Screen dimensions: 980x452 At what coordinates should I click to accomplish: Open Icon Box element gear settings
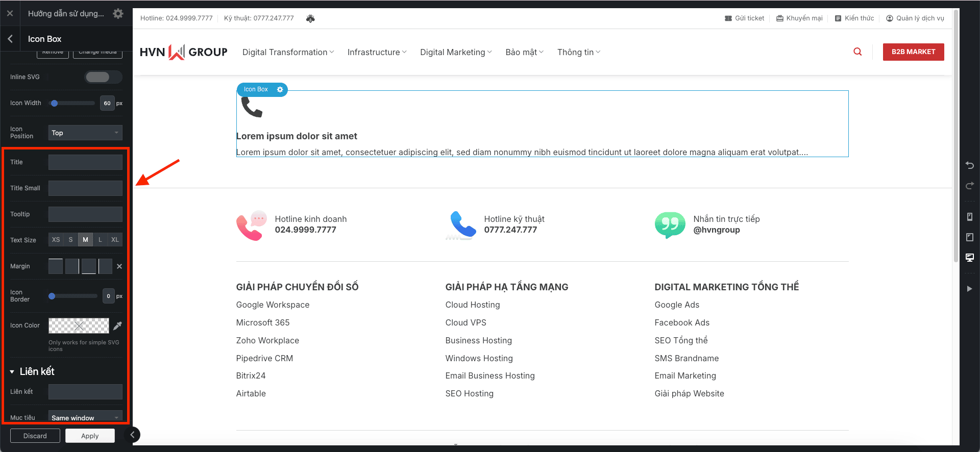click(280, 89)
